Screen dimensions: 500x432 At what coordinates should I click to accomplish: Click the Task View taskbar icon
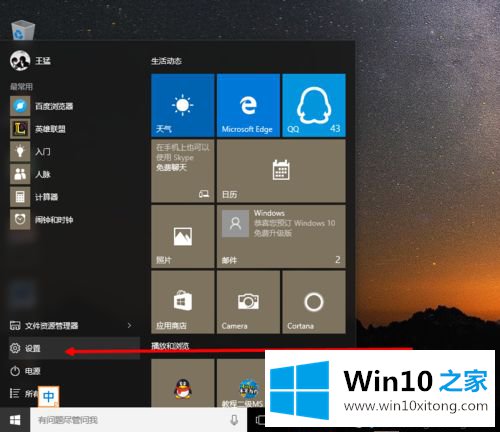pyautogui.click(x=260, y=420)
